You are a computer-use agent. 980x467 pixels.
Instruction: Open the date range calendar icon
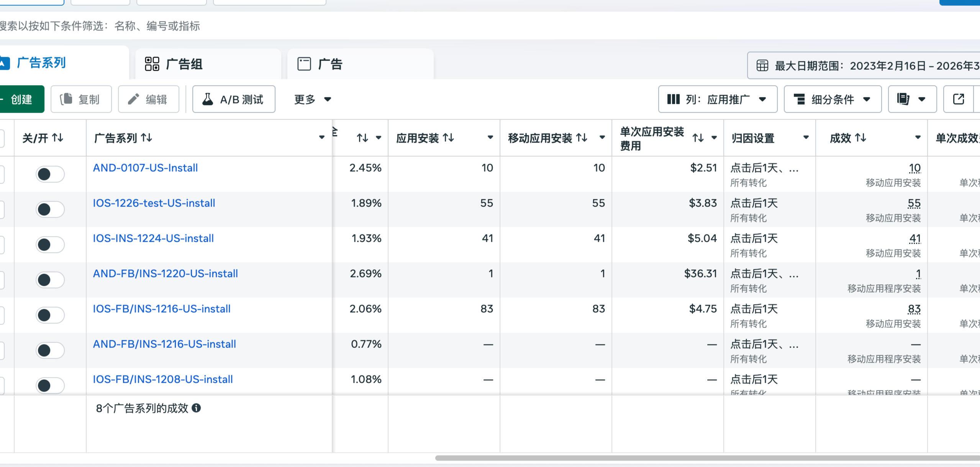[x=763, y=65]
